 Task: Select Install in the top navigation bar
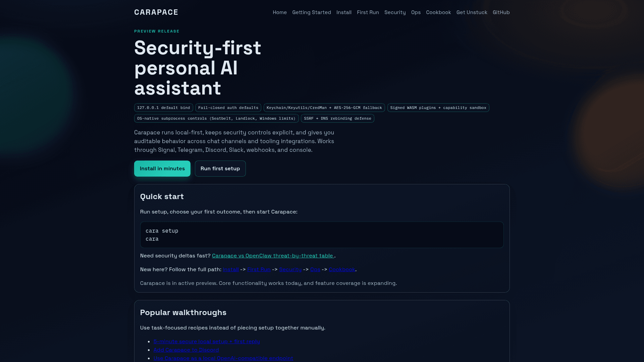[x=344, y=12]
